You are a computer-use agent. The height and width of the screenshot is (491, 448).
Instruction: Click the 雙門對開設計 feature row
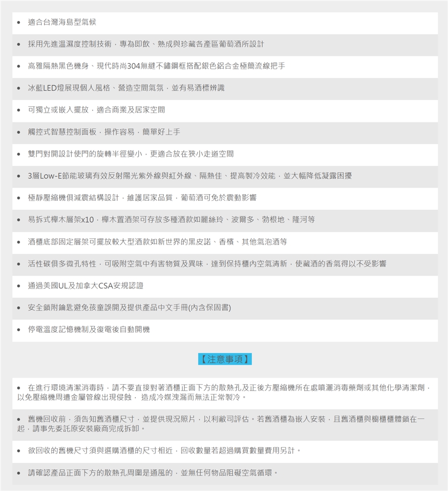coord(131,154)
